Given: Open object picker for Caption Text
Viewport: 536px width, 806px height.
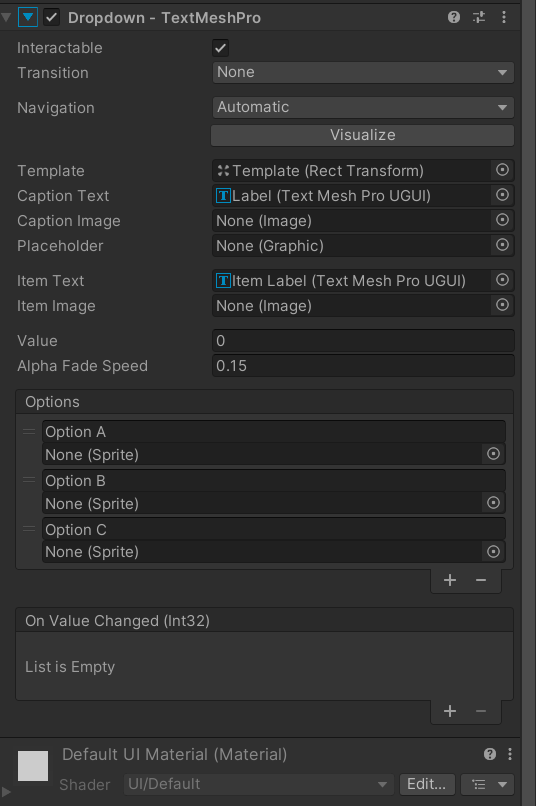Looking at the screenshot, I should coord(502,195).
